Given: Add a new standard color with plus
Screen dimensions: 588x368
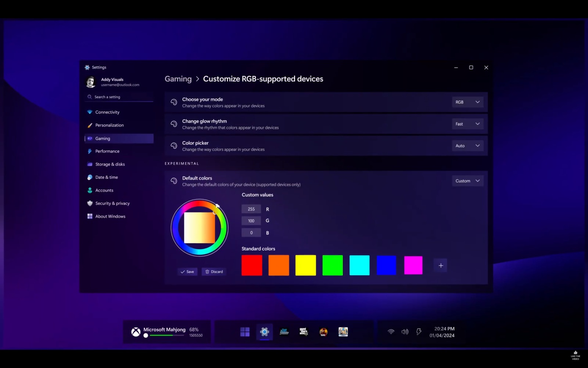Looking at the screenshot, I should [441, 265].
